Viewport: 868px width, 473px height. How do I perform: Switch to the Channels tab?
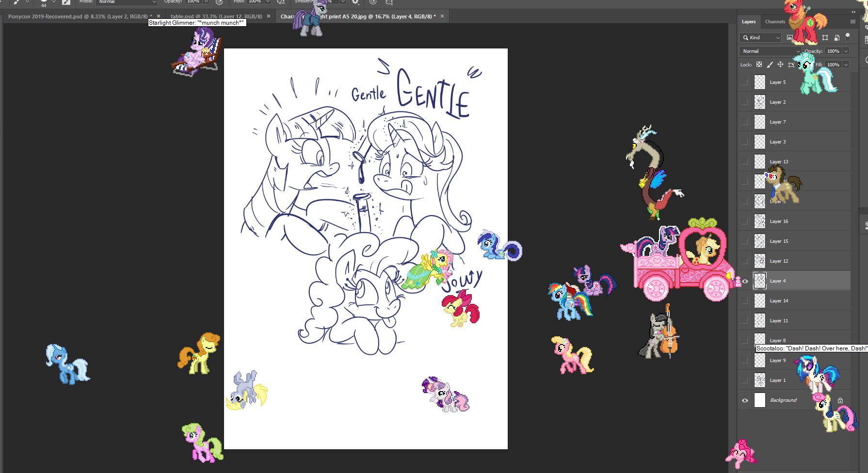click(775, 22)
